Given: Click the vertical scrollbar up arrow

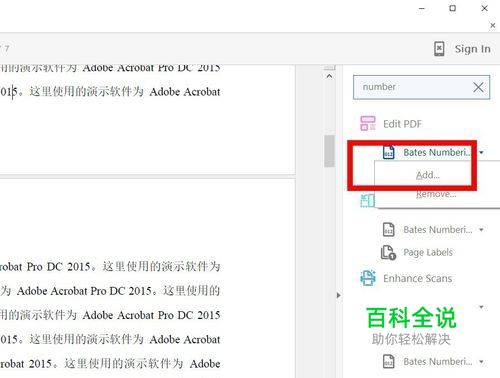Looking at the screenshot, I should 329,76.
